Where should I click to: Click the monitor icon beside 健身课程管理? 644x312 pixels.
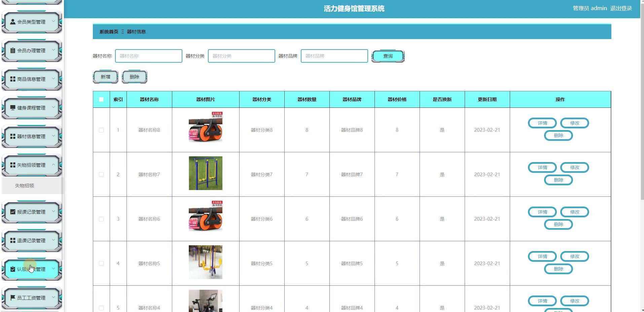pyautogui.click(x=13, y=108)
